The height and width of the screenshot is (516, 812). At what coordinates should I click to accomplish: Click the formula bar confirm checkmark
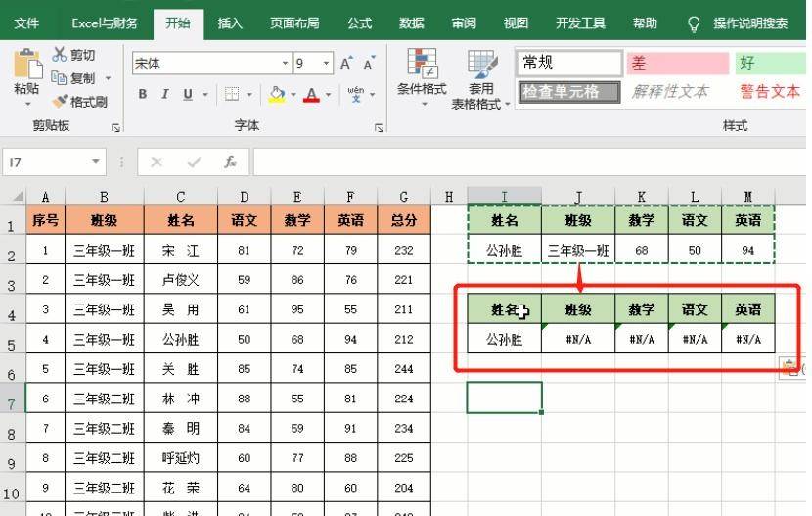(194, 163)
